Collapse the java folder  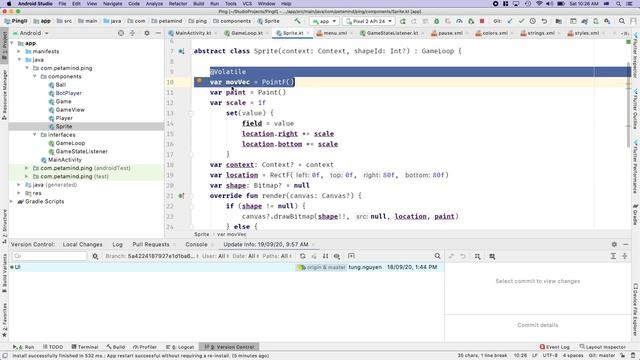pos(19,60)
